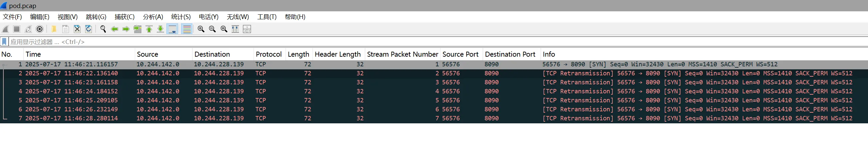The width and height of the screenshot is (868, 151).
Task: Open the 分析(A) menu
Action: (153, 17)
